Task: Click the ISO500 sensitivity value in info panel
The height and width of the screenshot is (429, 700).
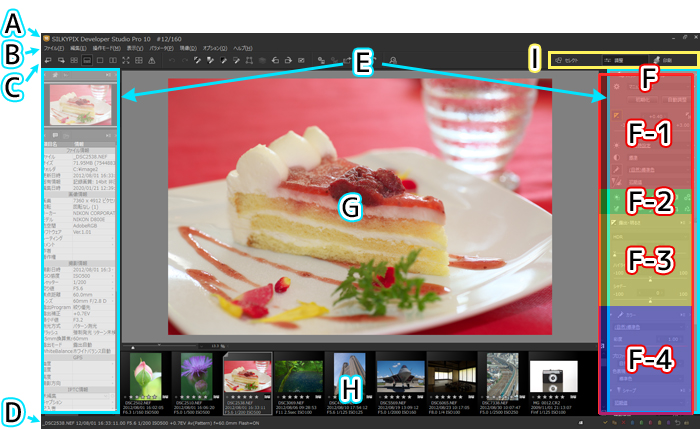Action: (82, 276)
